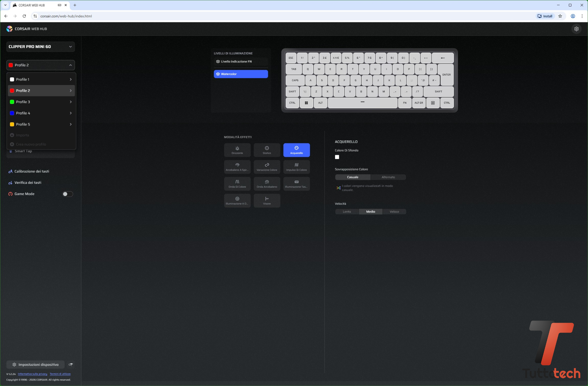This screenshot has width=588, height=386.
Task: Pick the Onda Arcobaleno effect
Action: point(267,184)
